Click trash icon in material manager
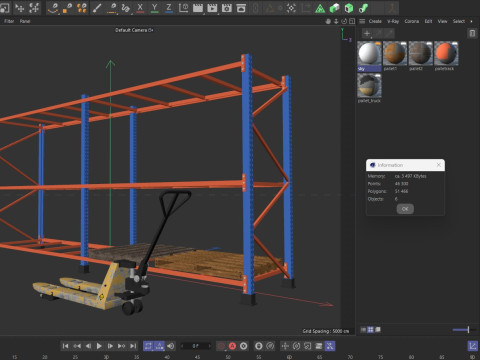480x360 pixels. tap(472, 33)
